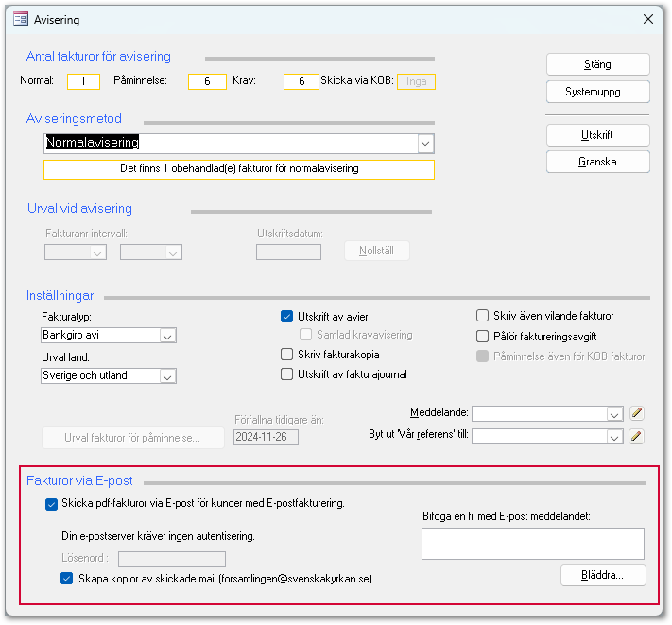Click the Utskriftsdatum input field
Image resolution: width=672 pixels, height=625 pixels.
[289, 252]
